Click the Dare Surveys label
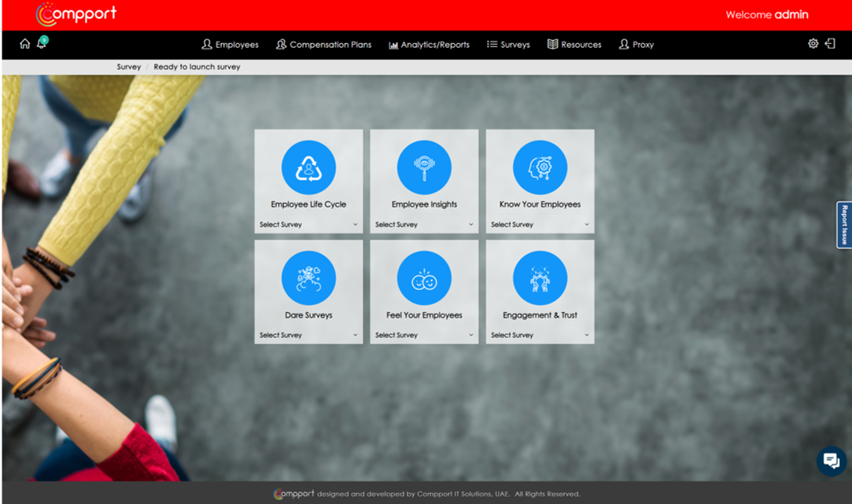The height and width of the screenshot is (504, 852). coord(308,315)
